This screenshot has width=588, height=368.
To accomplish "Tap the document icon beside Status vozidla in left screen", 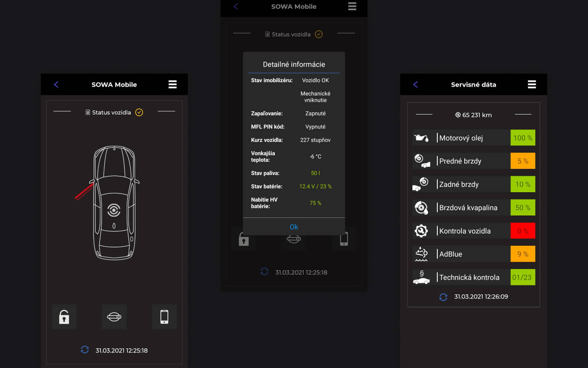I will (x=88, y=112).
